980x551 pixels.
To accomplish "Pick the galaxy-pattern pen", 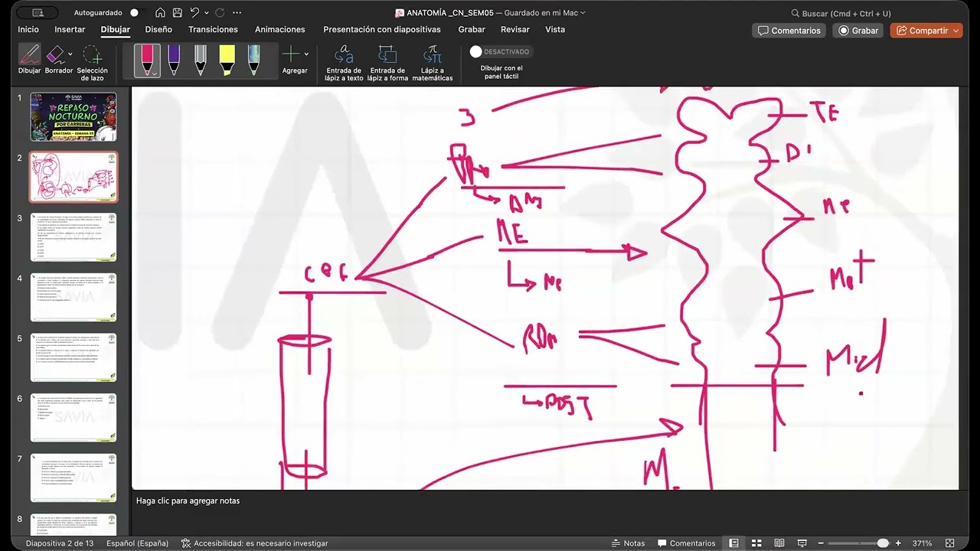I will 253,60.
